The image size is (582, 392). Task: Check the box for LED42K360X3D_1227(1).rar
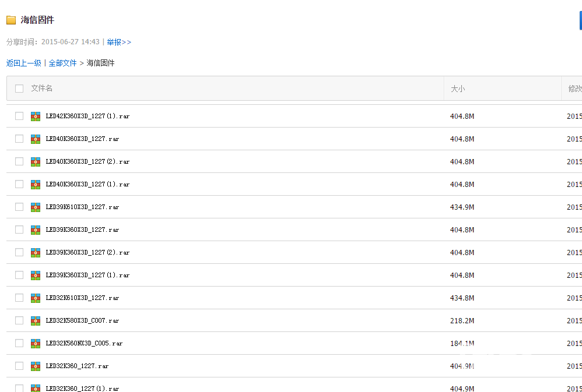pyautogui.click(x=19, y=116)
